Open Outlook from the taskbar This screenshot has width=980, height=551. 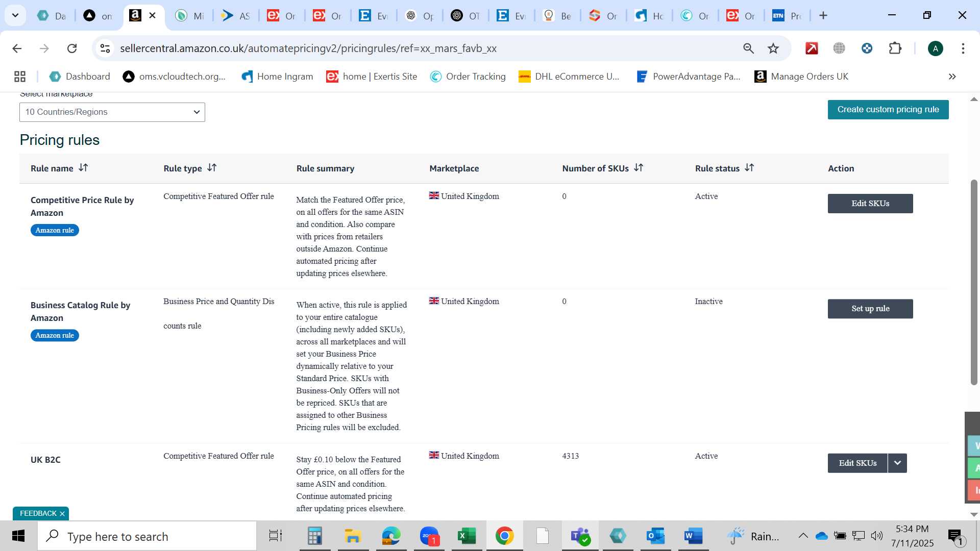(655, 536)
